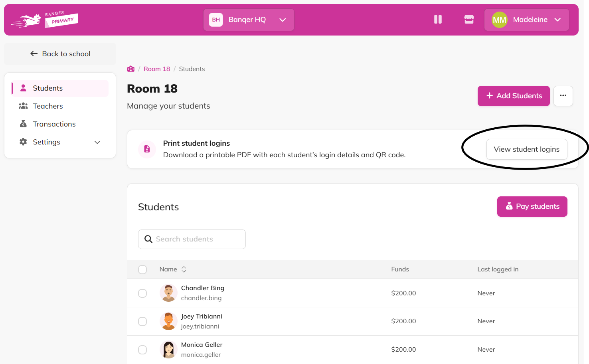Click Joey Tribianni's Never login value
The height and width of the screenshot is (364, 589).
coord(486,321)
